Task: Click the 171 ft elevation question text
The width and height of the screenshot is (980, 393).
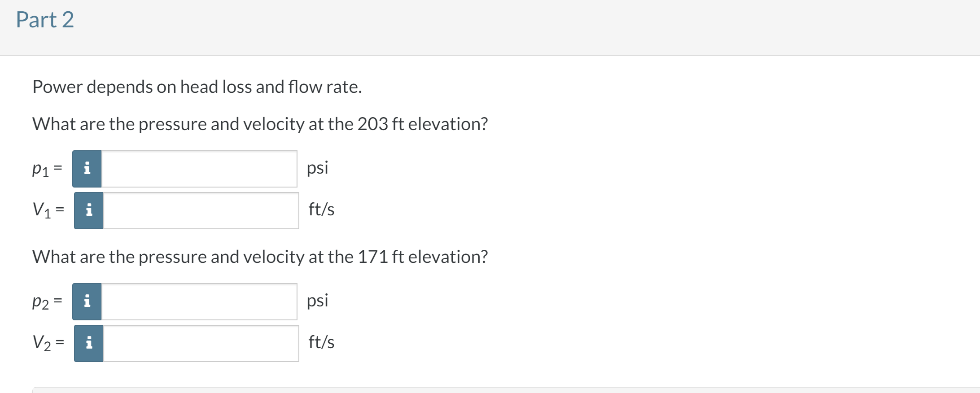Action: 260,257
